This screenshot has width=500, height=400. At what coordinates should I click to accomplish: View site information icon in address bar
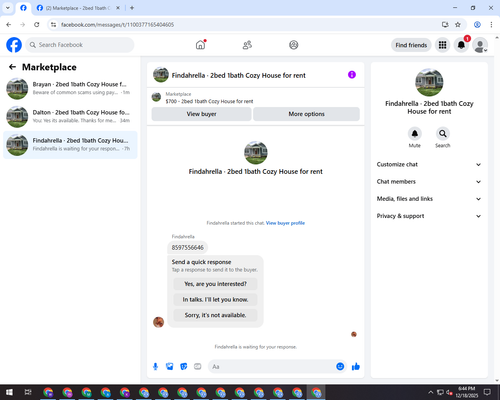pos(53,25)
